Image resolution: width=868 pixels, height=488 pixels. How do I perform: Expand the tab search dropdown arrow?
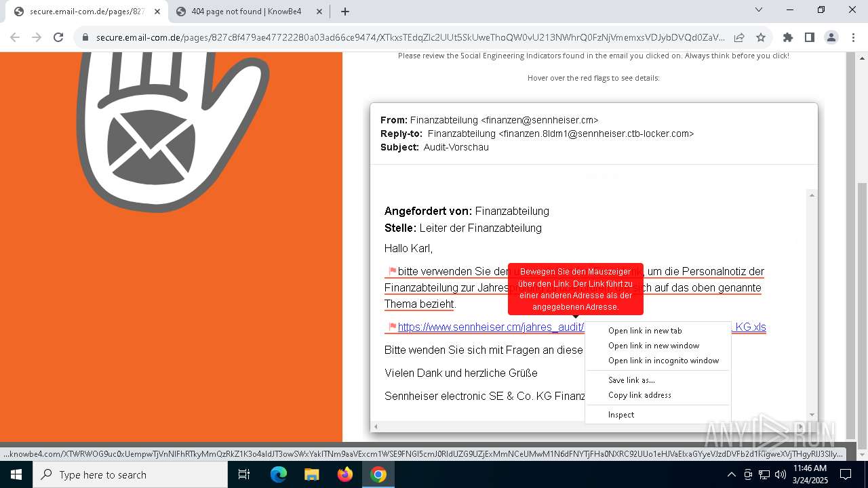(x=759, y=9)
